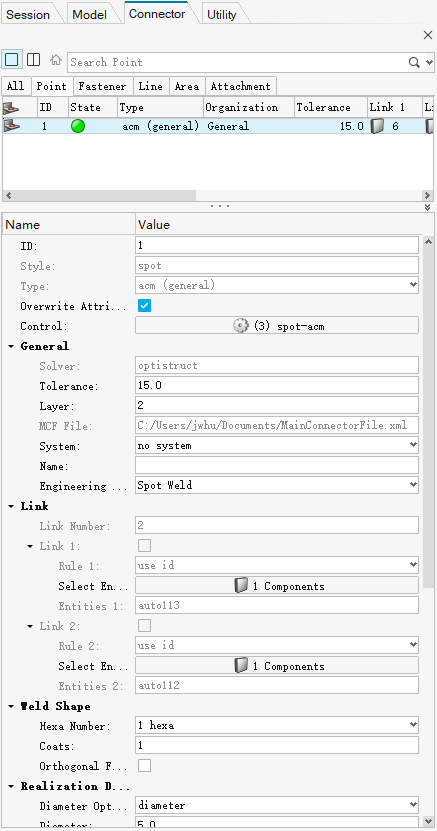Enable the Orthogonal Faces checkbox
The image size is (437, 831).
pyautogui.click(x=145, y=766)
